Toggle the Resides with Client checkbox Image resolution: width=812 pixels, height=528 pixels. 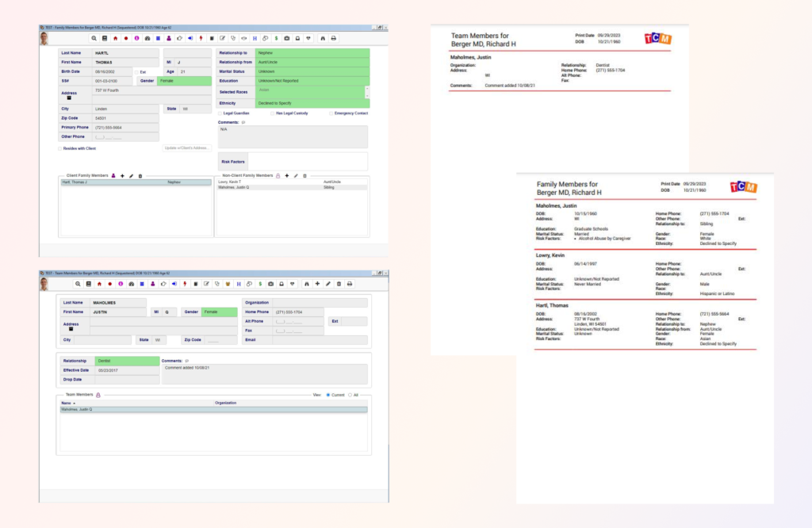click(59, 148)
